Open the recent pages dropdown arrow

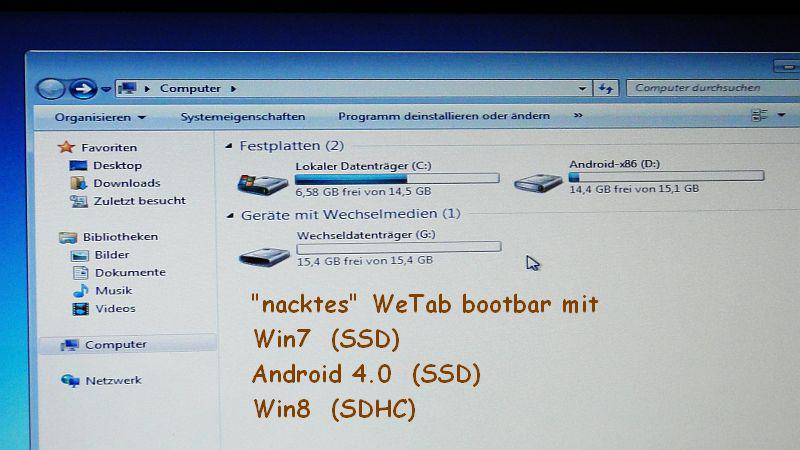[106, 89]
